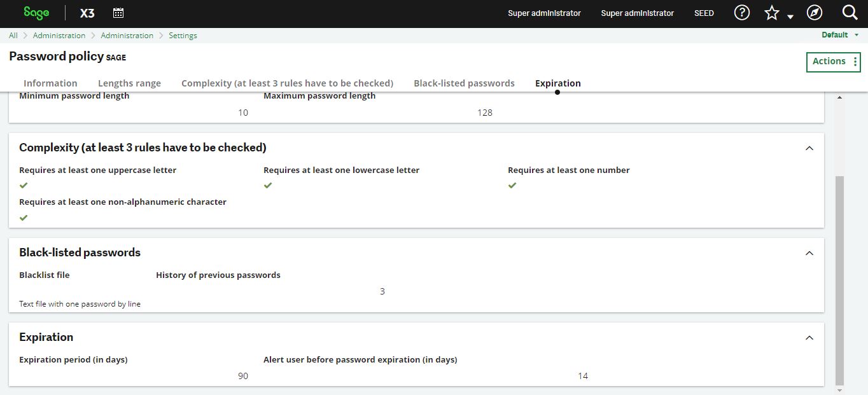Click the X3 product badge
868x395 pixels.
[x=87, y=13]
